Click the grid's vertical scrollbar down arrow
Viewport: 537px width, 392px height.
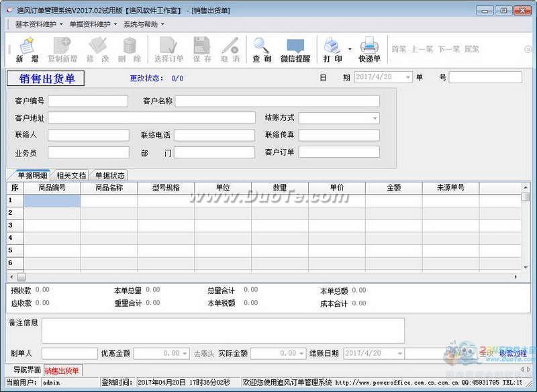(526, 267)
